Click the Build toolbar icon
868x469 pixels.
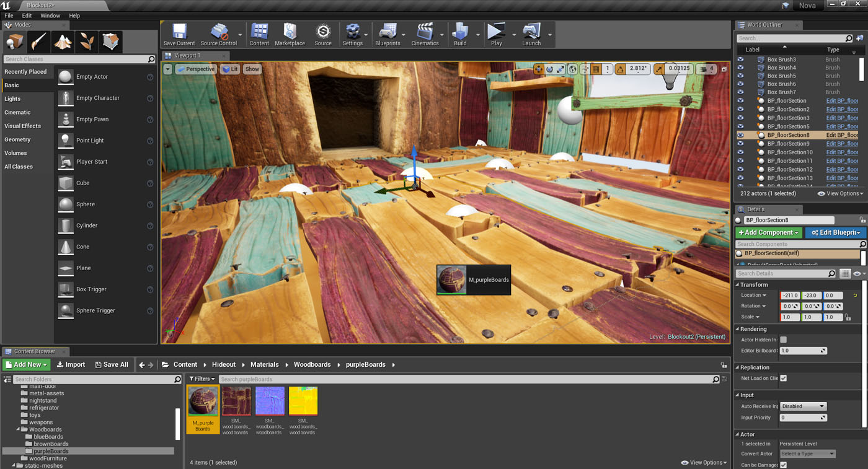point(460,35)
